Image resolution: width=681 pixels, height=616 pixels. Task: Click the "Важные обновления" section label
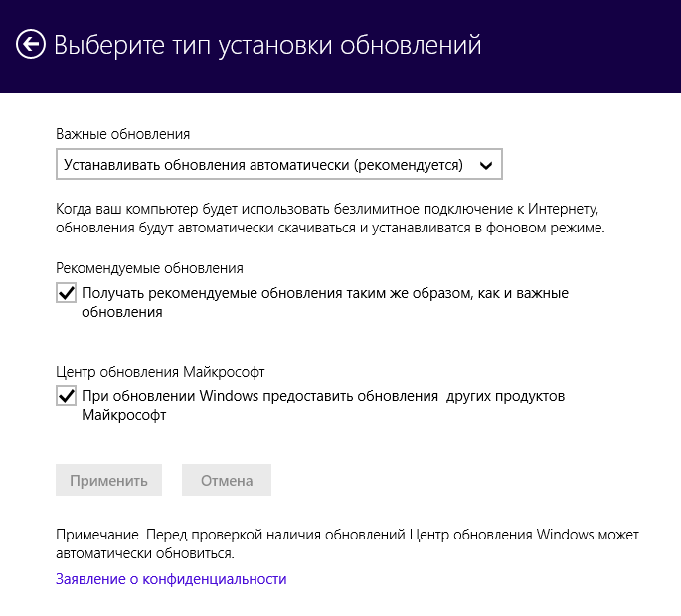[123, 134]
